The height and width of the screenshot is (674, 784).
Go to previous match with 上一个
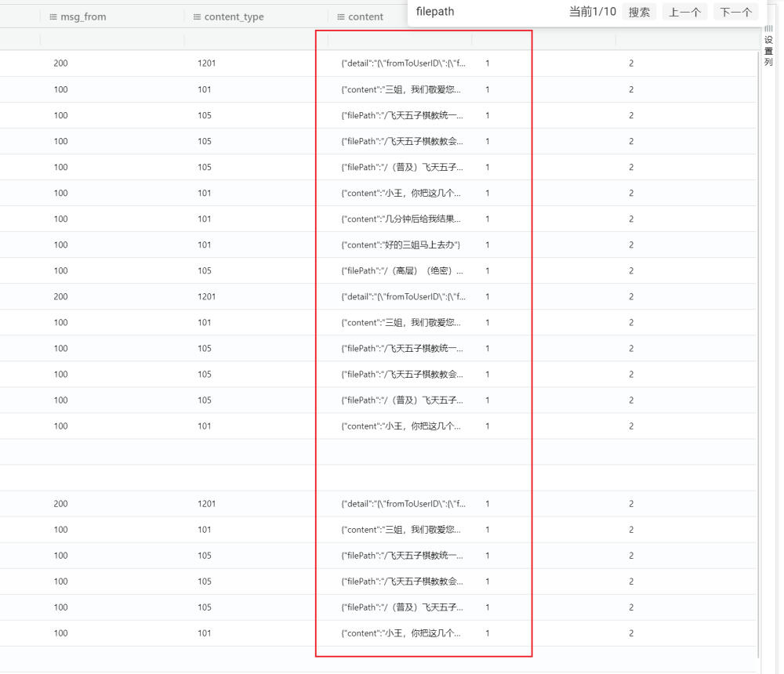coord(684,12)
